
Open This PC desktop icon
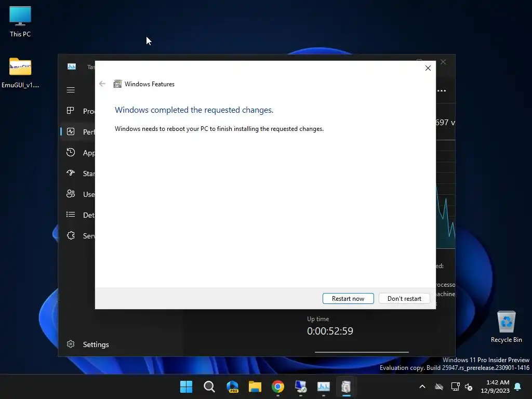(x=20, y=22)
